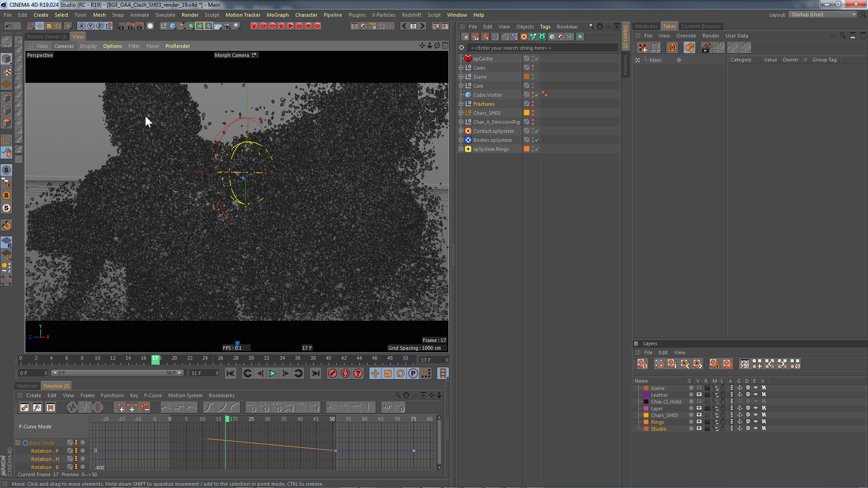Click Record Active Objects button
868x488 pixels.
333,373
